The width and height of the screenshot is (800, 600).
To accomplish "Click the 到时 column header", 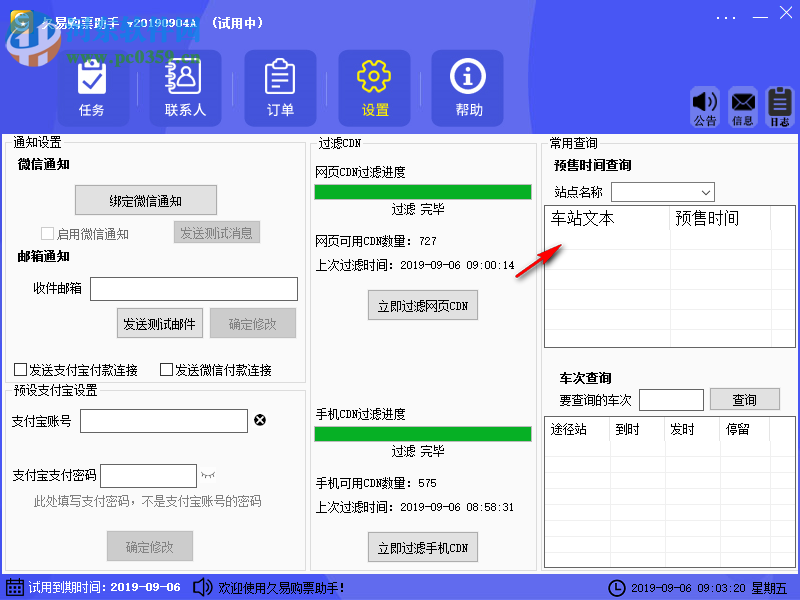I will 637,429.
